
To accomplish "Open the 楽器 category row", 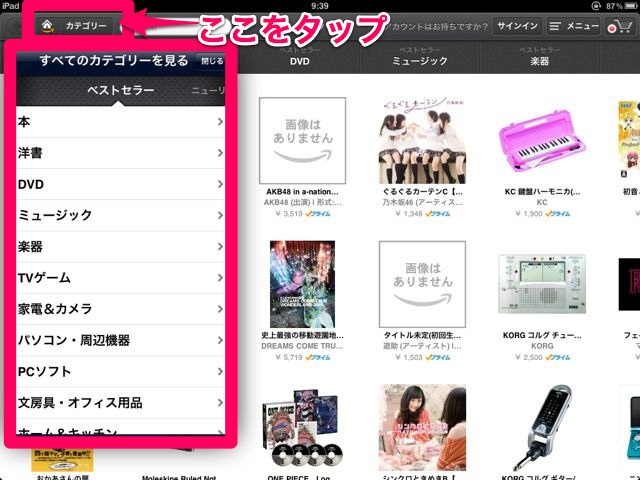I will click(120, 247).
